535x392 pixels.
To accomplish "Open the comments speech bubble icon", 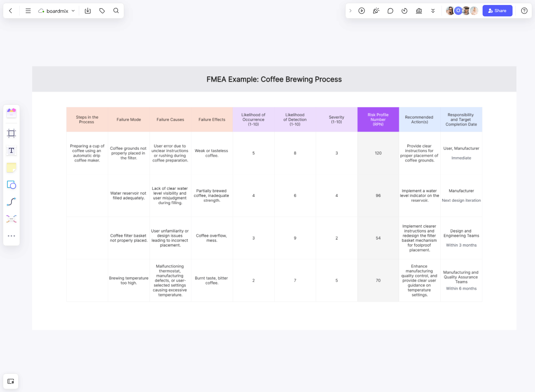I will pos(390,11).
